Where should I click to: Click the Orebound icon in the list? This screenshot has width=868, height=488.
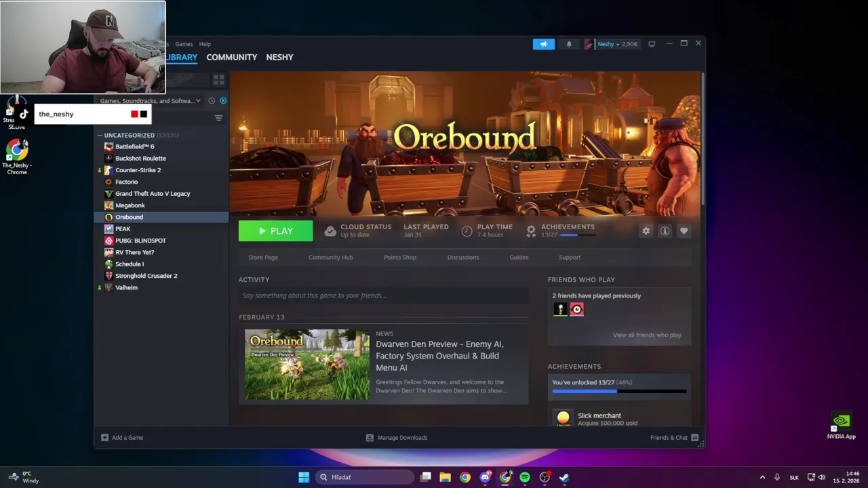[108, 217]
